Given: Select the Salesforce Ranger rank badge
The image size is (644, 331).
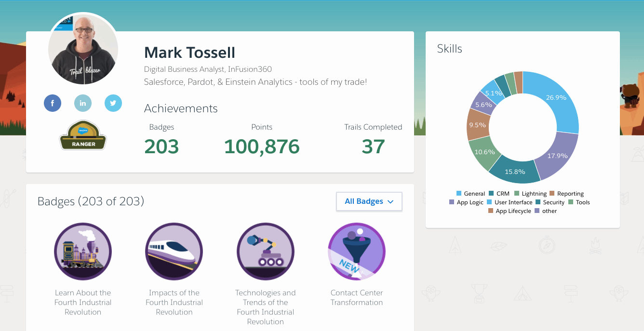Looking at the screenshot, I should 82,135.
